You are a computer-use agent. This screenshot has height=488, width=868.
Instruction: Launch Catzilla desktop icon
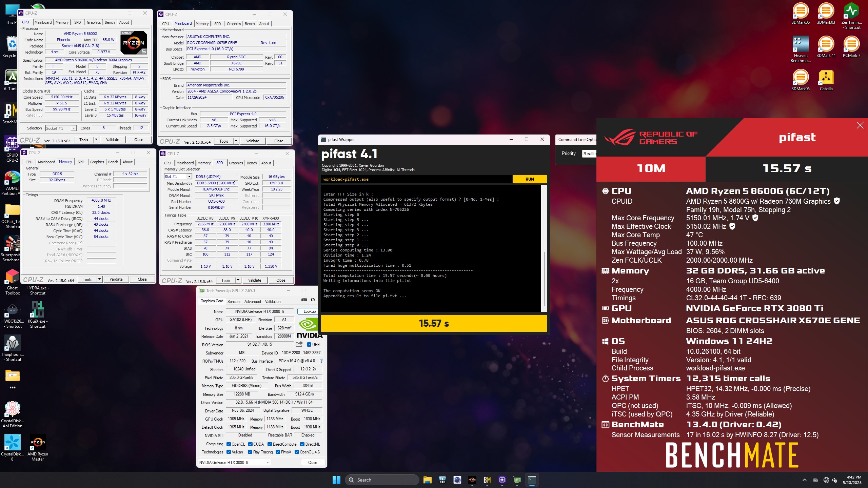pyautogui.click(x=826, y=80)
